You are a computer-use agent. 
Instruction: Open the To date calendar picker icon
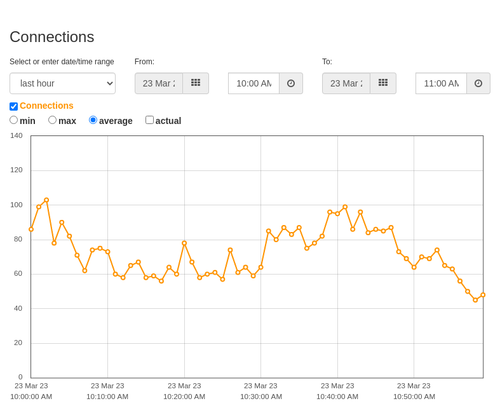coord(383,83)
